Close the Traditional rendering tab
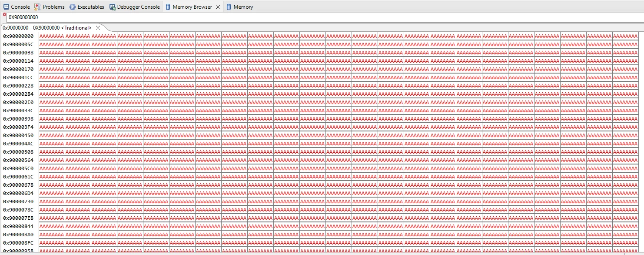Image resolution: width=644 pixels, height=255 pixels. (98, 28)
